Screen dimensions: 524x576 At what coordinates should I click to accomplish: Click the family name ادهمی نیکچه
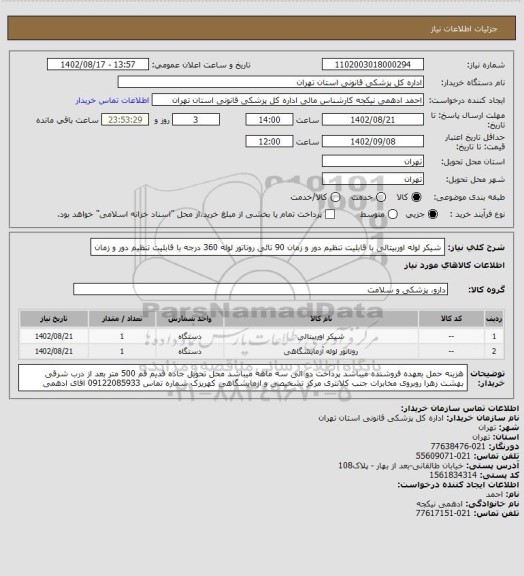coord(440,504)
